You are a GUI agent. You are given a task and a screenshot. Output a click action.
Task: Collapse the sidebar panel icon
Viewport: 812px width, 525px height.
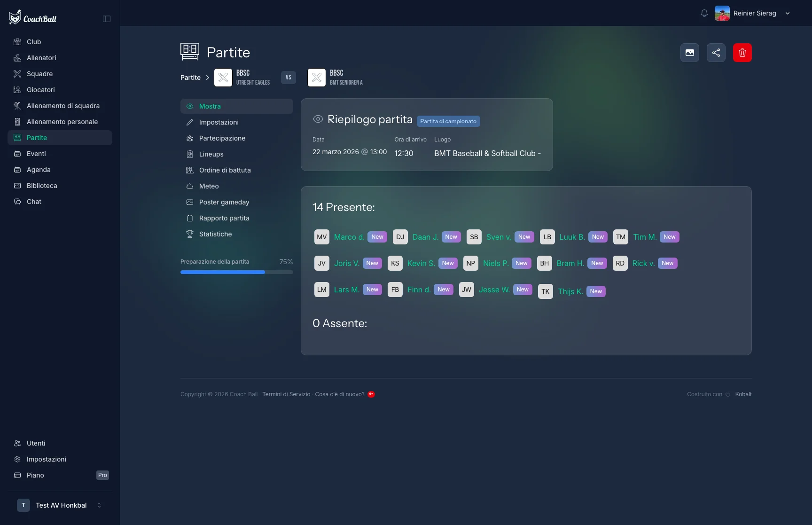point(107,19)
